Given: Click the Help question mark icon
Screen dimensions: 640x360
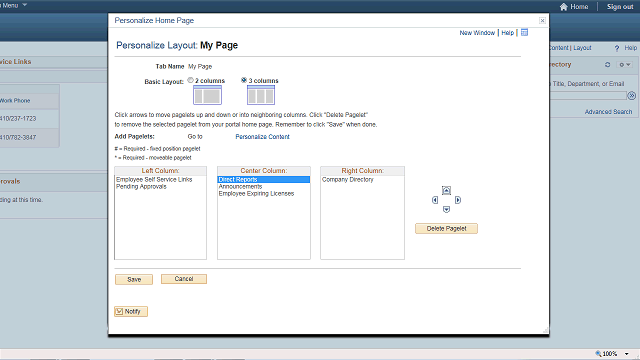Looking at the screenshot, I should 617,48.
